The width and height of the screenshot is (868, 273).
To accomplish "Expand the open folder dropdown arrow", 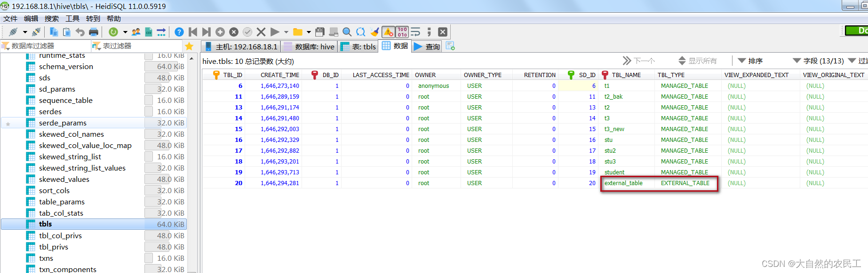I will click(x=309, y=32).
